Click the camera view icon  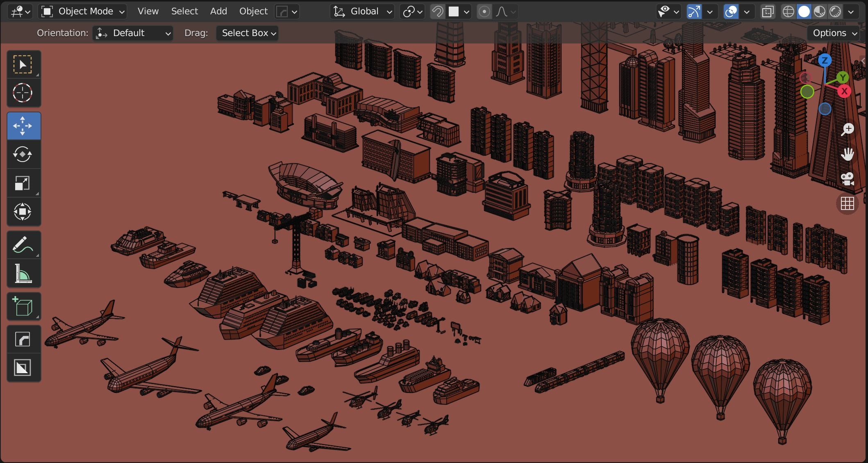point(847,179)
